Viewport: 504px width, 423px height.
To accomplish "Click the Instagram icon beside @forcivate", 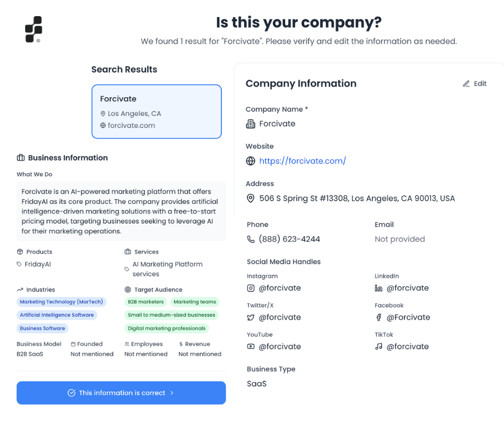I will 250,288.
